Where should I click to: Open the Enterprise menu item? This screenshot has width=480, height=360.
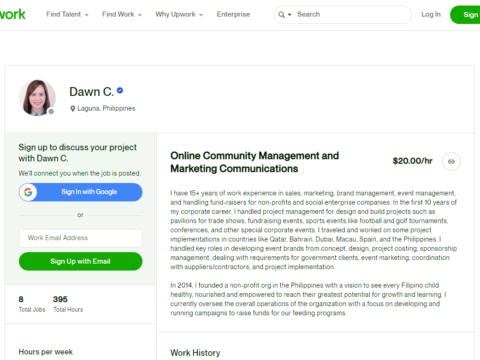pos(233,14)
